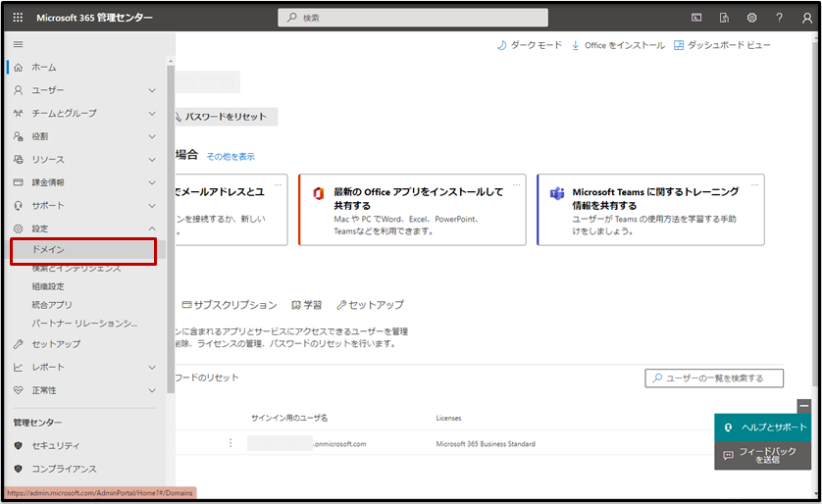Select パートナー リレーションシップ item

84,324
